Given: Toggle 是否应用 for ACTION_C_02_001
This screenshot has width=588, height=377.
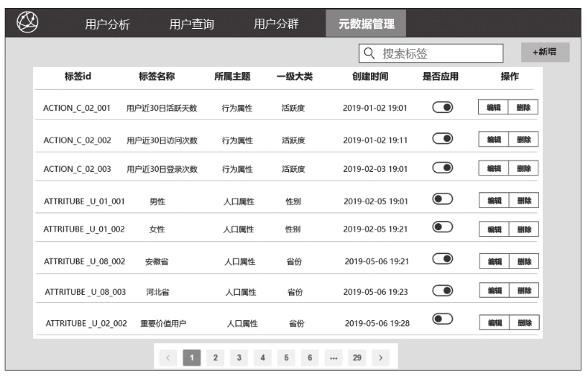Looking at the screenshot, I should click(x=443, y=107).
